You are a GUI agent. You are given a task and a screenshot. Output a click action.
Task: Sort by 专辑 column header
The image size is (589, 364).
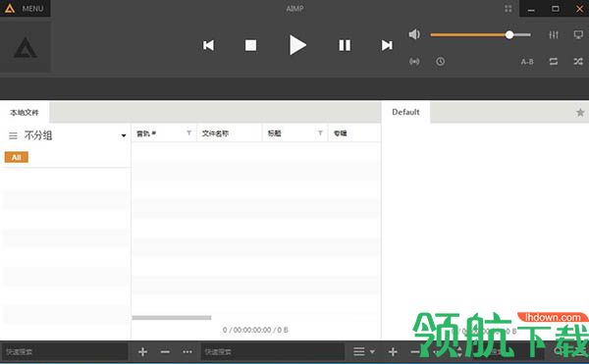[341, 133]
